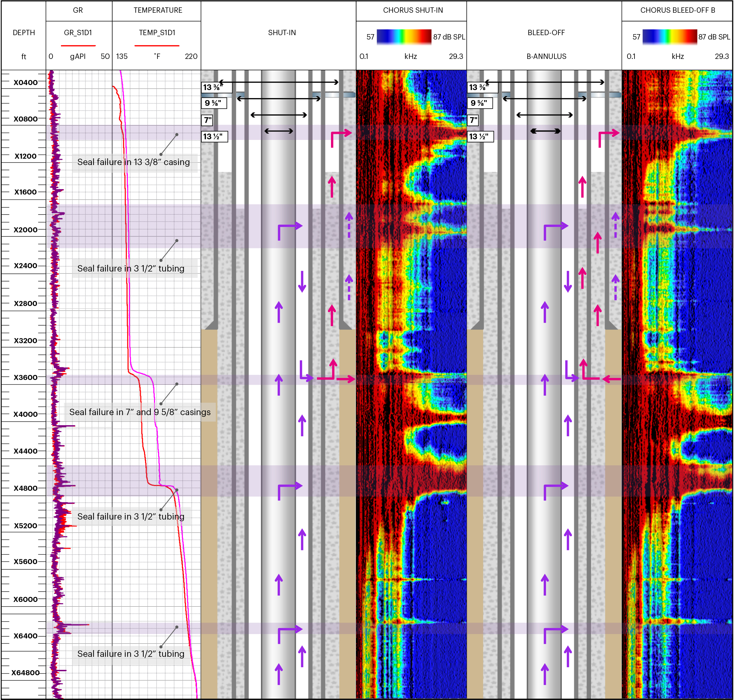
Task: Click the red GR_S1D1 legend line
Action: [78, 46]
